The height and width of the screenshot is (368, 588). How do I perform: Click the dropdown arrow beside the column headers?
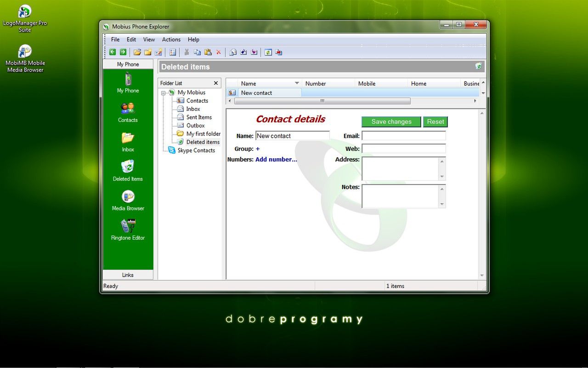click(x=482, y=92)
